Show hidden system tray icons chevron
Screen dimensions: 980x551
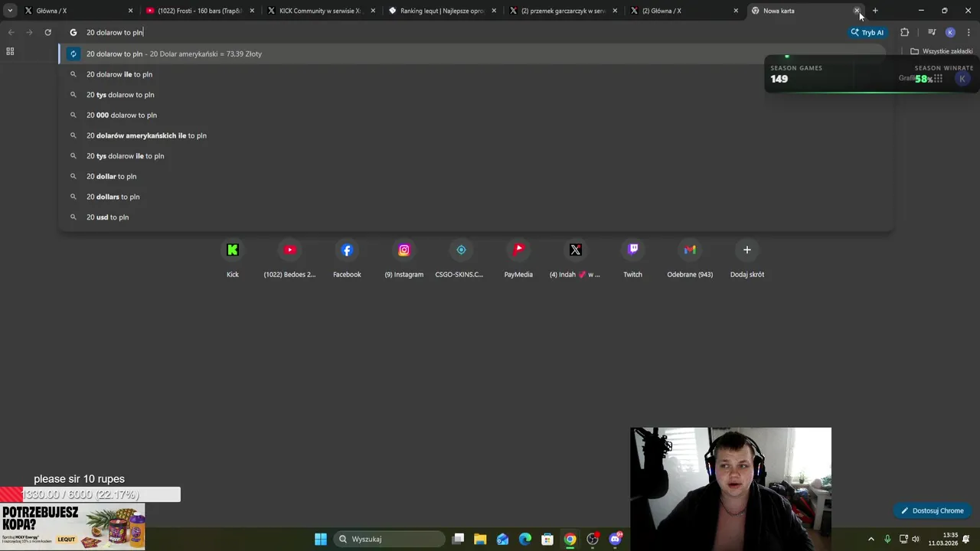[871, 539]
